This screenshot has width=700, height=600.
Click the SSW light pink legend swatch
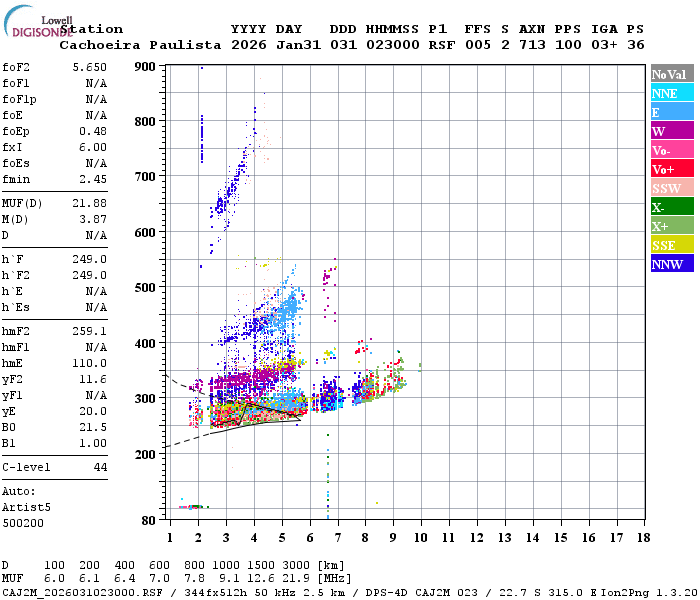click(672, 188)
